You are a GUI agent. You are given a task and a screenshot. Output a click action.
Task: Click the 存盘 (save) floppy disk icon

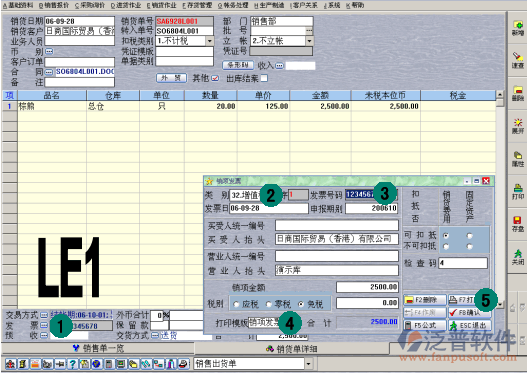pyautogui.click(x=518, y=224)
